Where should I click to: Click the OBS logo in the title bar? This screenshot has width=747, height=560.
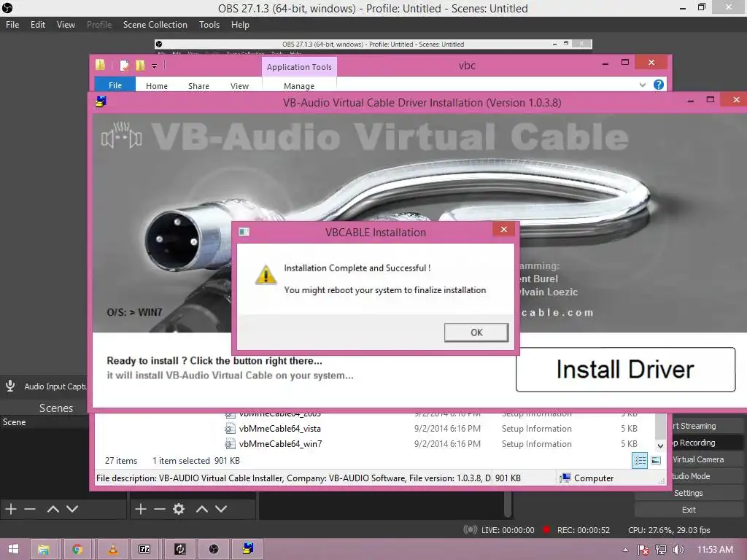7,8
